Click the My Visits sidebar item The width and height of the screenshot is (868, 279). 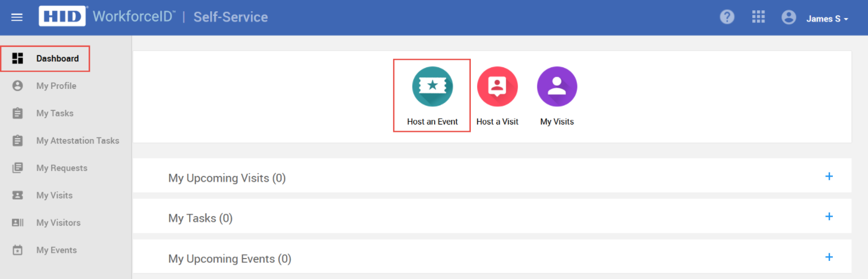[x=54, y=195]
